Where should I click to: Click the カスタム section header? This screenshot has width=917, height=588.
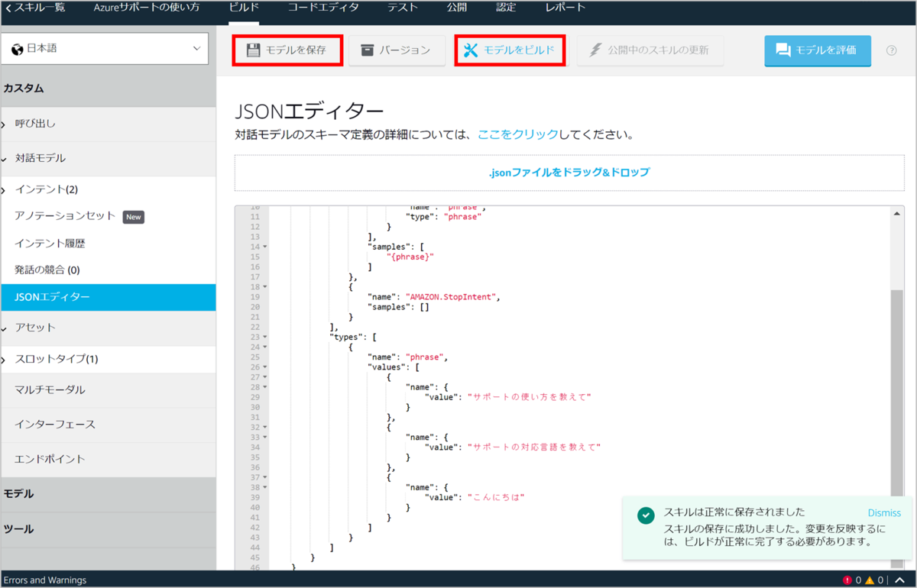[x=108, y=89]
